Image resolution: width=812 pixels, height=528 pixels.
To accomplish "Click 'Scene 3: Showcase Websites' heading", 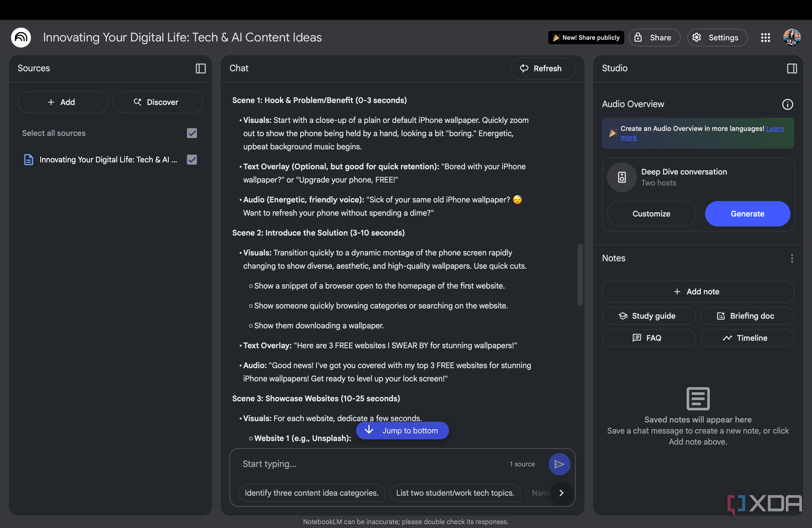I will coord(316,398).
